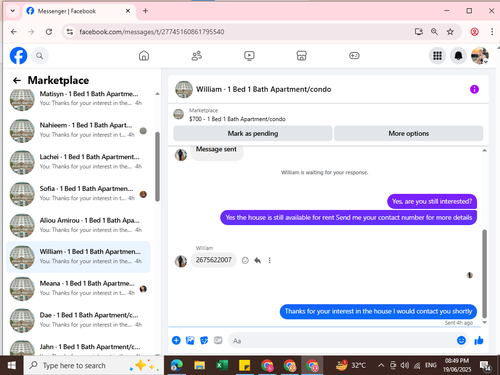This screenshot has width=500, height=375.
Task: Open the Marketplace storefront icon
Action: click(x=302, y=56)
